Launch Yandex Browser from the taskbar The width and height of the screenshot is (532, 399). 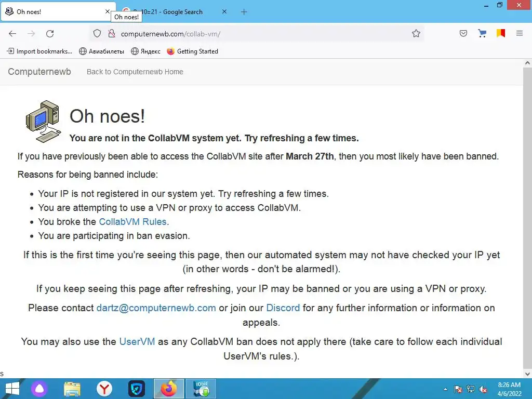[104, 389]
